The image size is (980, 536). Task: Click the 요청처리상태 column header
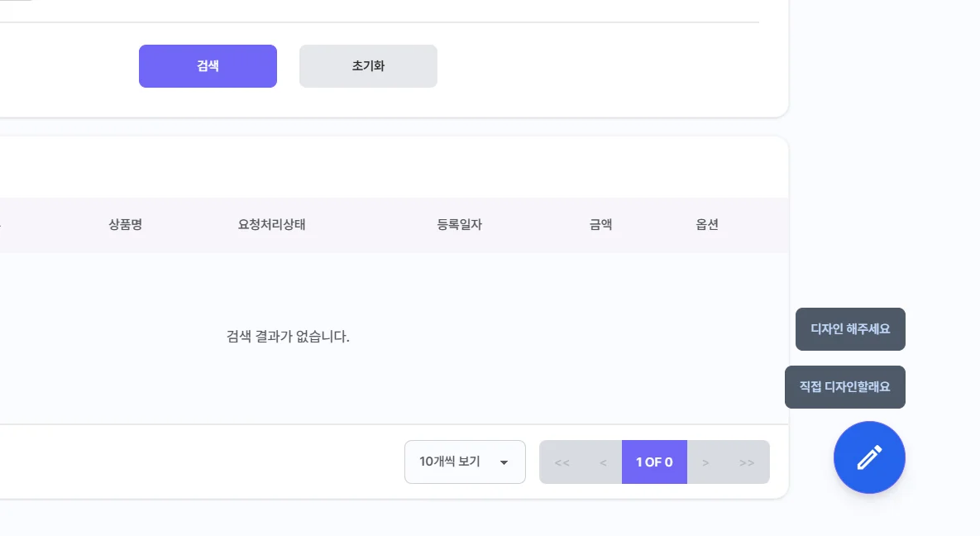click(273, 224)
